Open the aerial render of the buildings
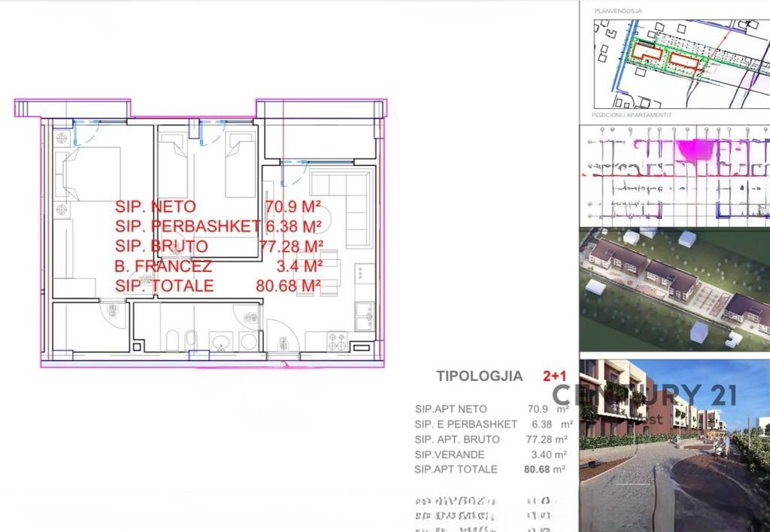 [675, 289]
